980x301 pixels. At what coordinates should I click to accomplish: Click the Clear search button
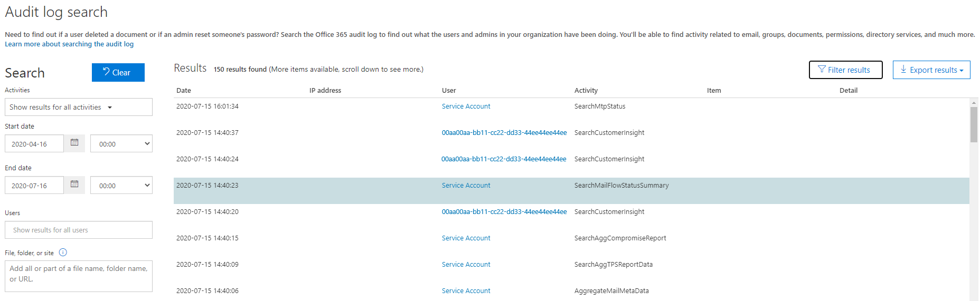point(118,73)
